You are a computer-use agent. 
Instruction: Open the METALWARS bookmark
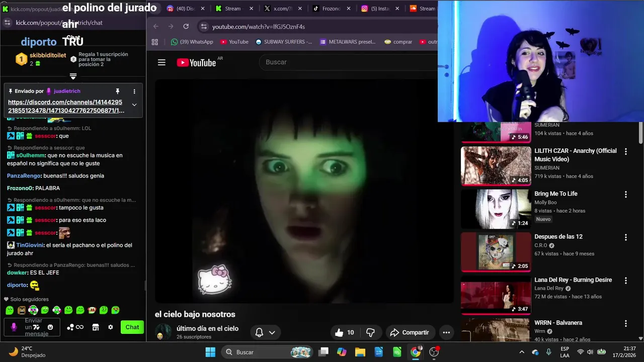(348, 42)
